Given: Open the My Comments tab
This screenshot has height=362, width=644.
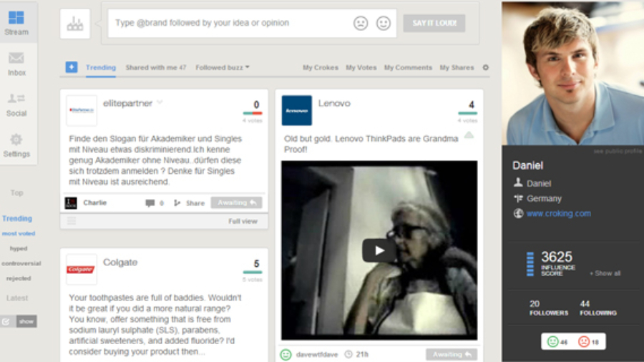Looking at the screenshot, I should point(408,67).
